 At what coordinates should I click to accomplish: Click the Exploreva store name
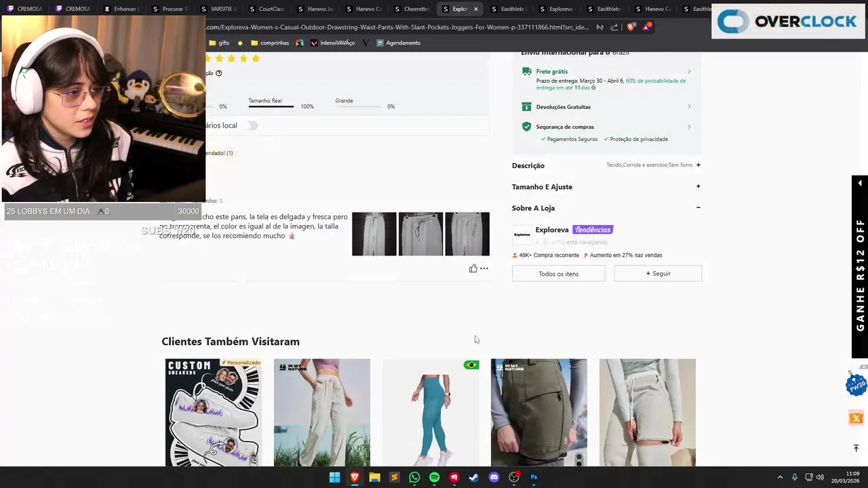552,230
